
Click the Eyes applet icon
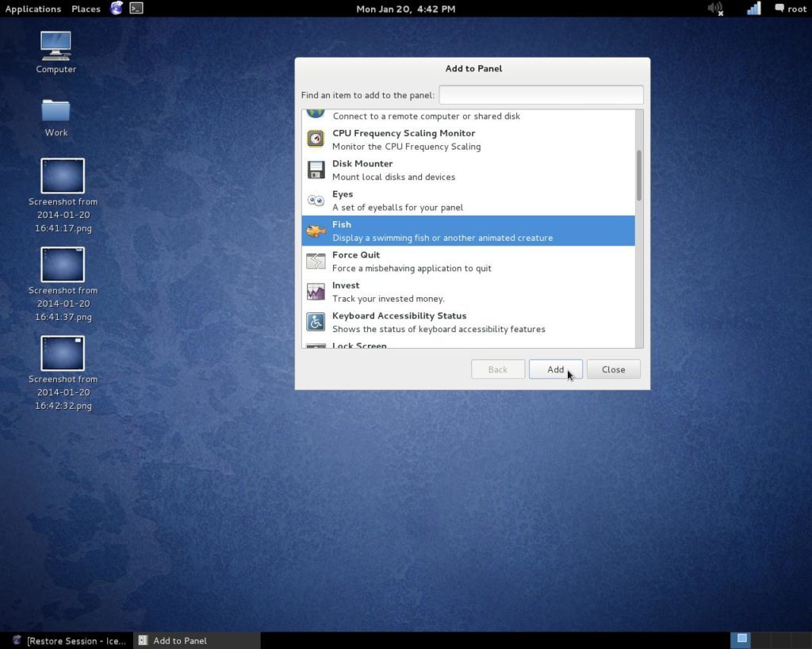(315, 200)
